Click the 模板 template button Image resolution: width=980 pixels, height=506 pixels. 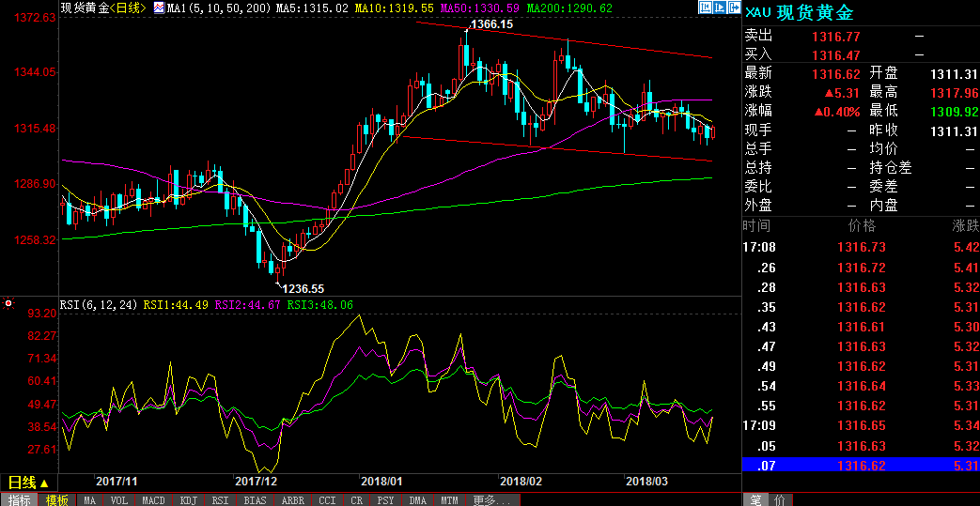[57, 500]
